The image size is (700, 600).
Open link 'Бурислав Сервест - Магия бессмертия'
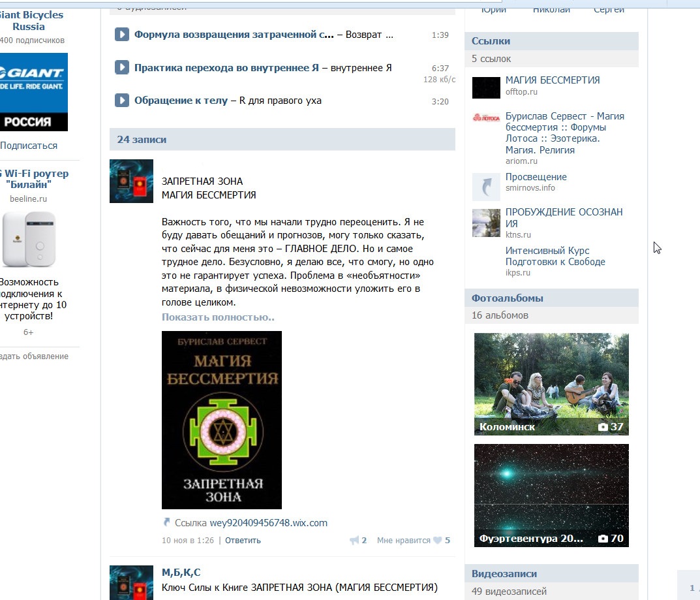(x=564, y=133)
